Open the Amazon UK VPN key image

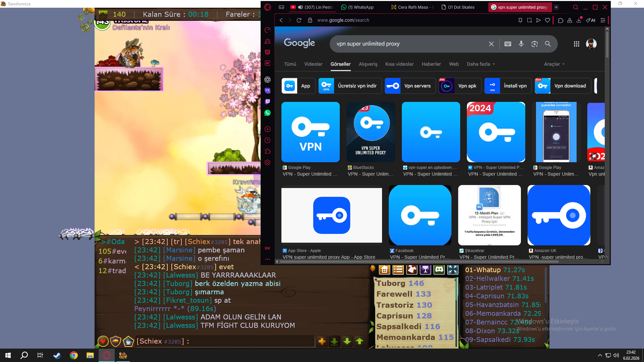[x=559, y=215]
